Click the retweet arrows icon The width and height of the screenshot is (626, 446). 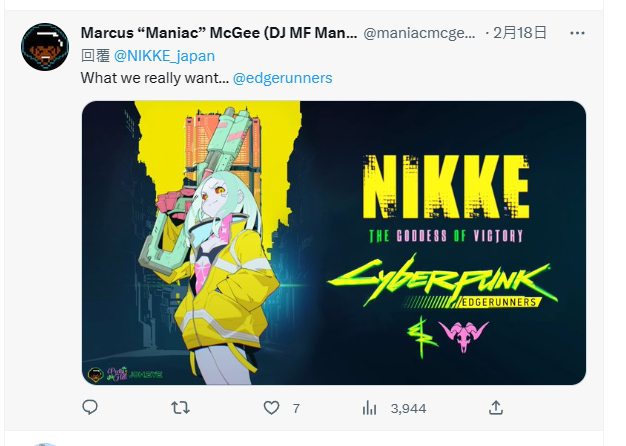click(x=181, y=407)
